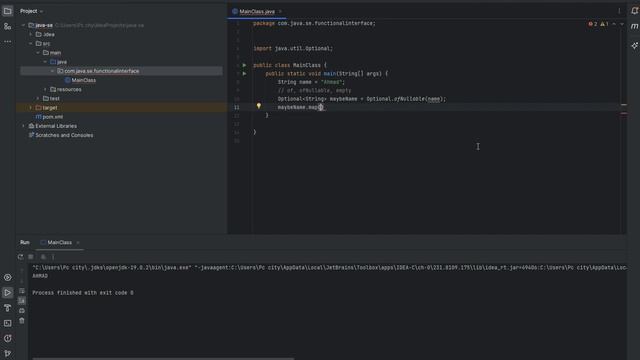Click 'Process finished with exit code 0' text
The image size is (640, 360).
83,293
